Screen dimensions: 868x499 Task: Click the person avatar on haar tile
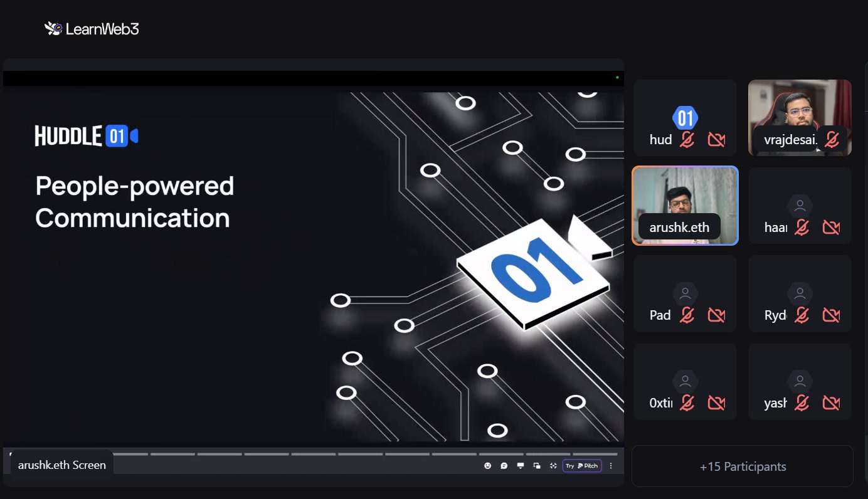click(x=800, y=206)
